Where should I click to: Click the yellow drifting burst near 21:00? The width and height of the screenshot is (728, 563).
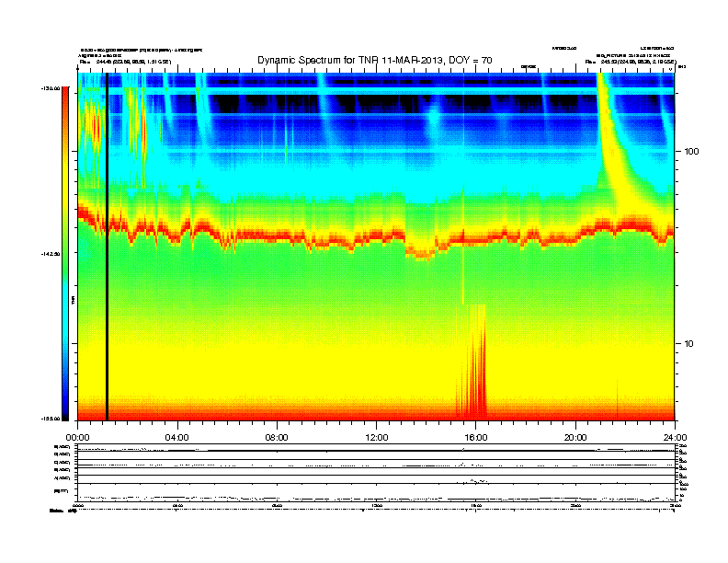pyautogui.click(x=615, y=158)
